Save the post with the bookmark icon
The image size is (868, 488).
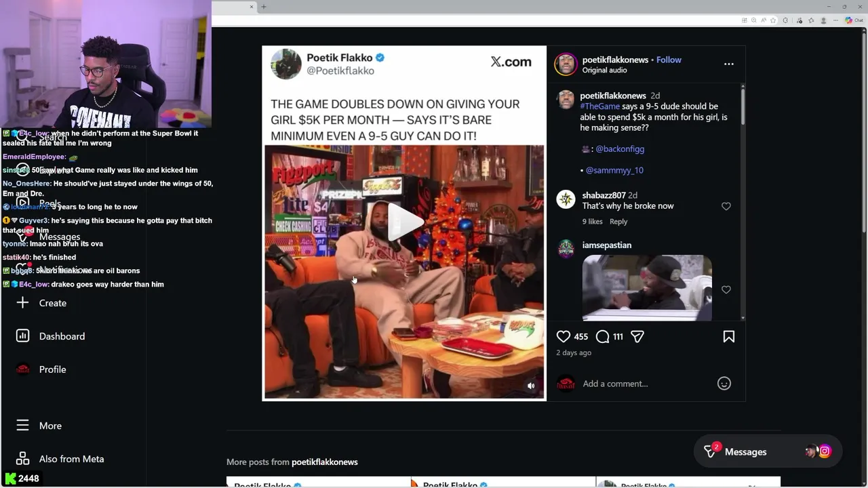(729, 336)
